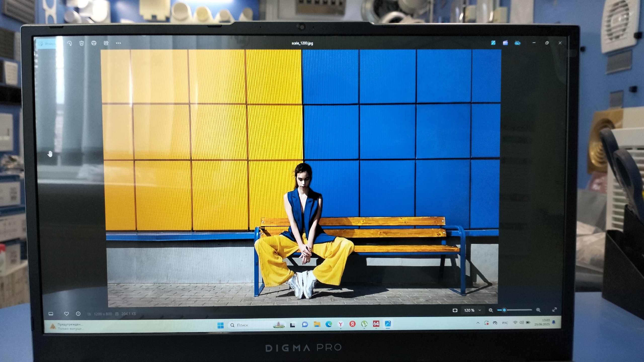The image size is (644, 362).
Task: Click the zoom in magnifier icon
Action: tap(538, 310)
